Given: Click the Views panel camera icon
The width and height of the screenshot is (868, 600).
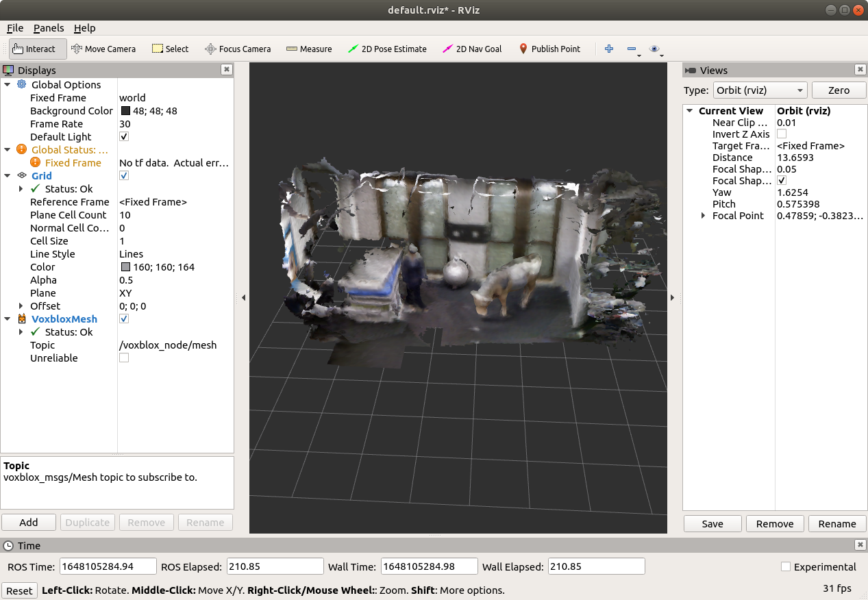Looking at the screenshot, I should click(691, 70).
